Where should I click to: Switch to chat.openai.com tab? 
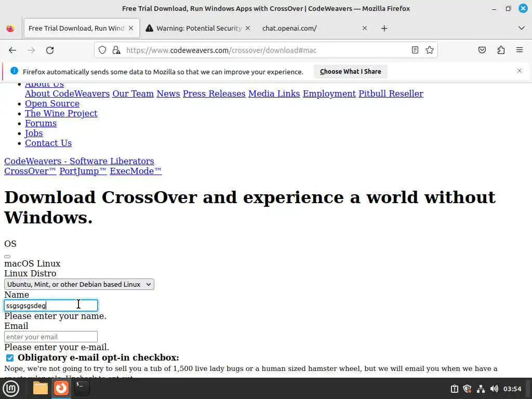click(x=314, y=29)
